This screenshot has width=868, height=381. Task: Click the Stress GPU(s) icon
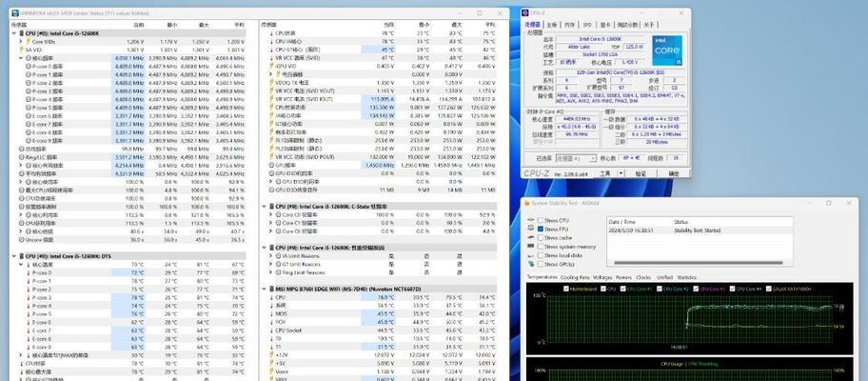pos(531,264)
